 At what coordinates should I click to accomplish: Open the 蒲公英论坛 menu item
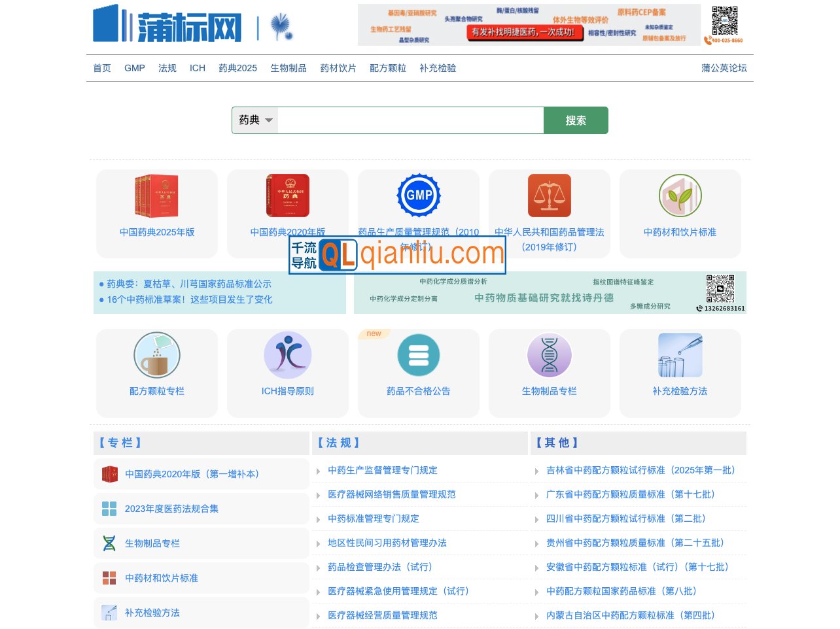[x=724, y=68]
